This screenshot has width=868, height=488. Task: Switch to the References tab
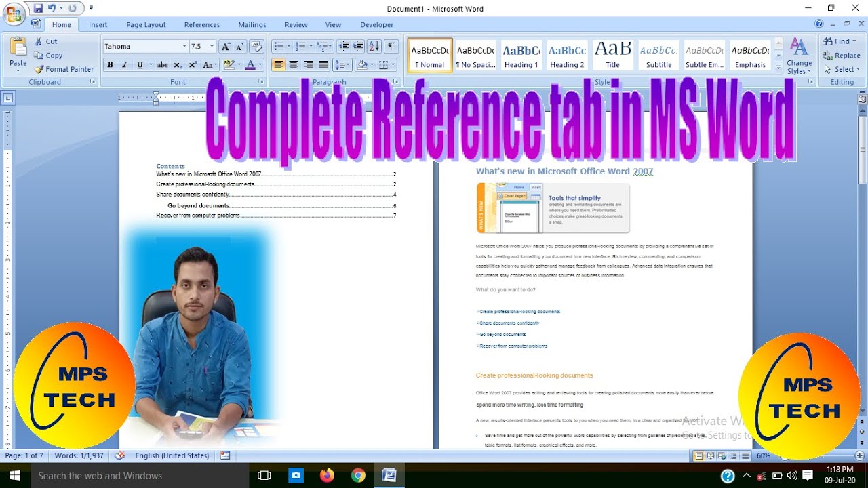click(x=202, y=25)
